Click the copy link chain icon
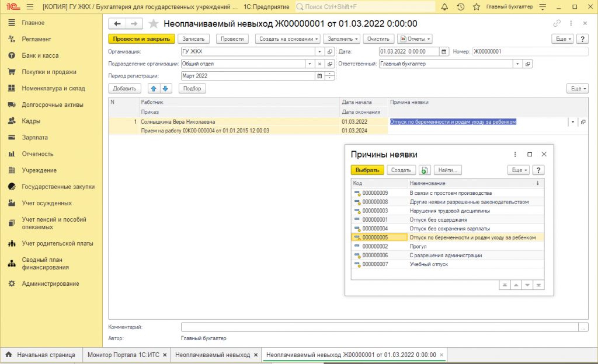This screenshot has height=364, width=598. [557, 23]
